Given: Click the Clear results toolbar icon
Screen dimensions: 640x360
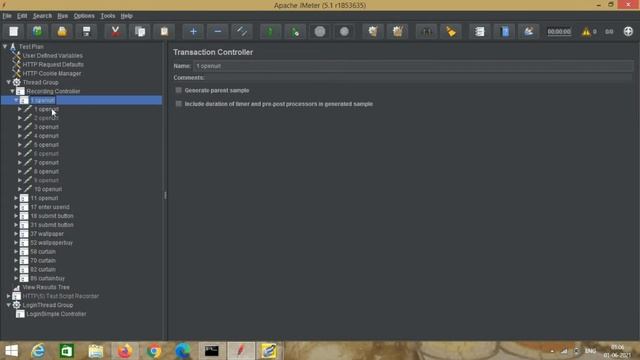Looking at the screenshot, I should click(x=373, y=31).
